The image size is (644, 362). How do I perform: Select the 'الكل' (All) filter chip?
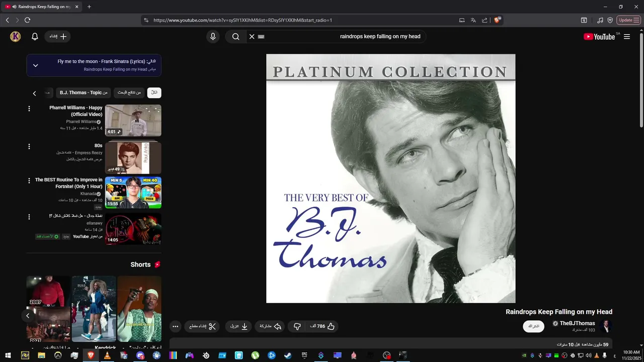pyautogui.click(x=154, y=93)
